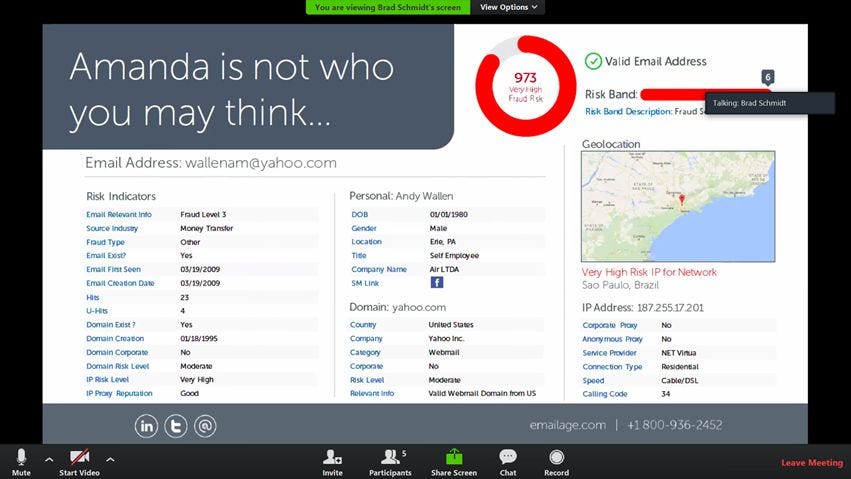Click the Twitter icon in slide footer
Viewport: 851px width, 479px height.
176,426
